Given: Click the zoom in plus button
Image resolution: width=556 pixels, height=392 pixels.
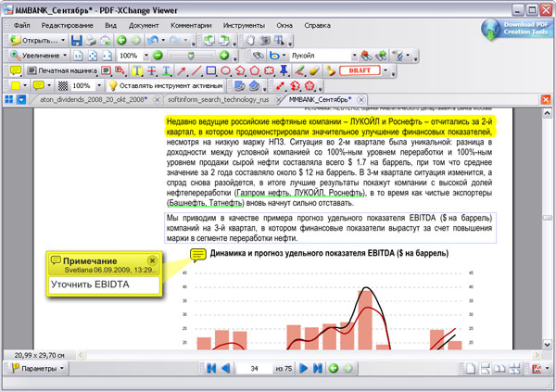Looking at the screenshot, I should pyautogui.click(x=223, y=56).
